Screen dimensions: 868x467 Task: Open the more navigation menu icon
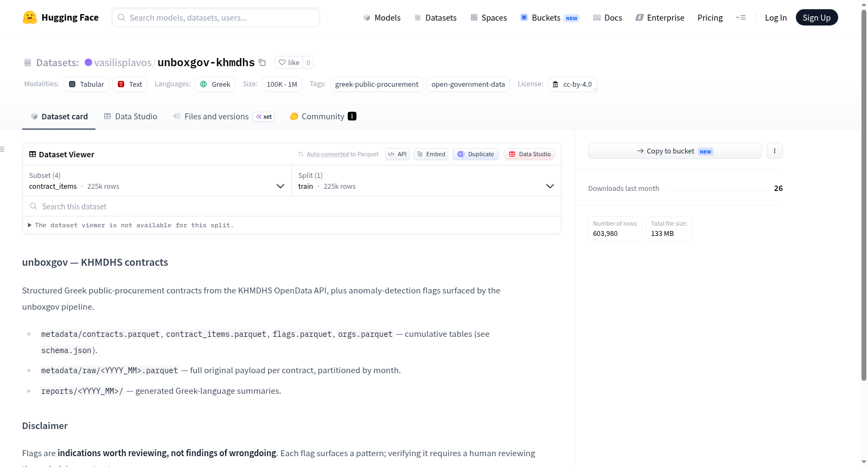(741, 17)
